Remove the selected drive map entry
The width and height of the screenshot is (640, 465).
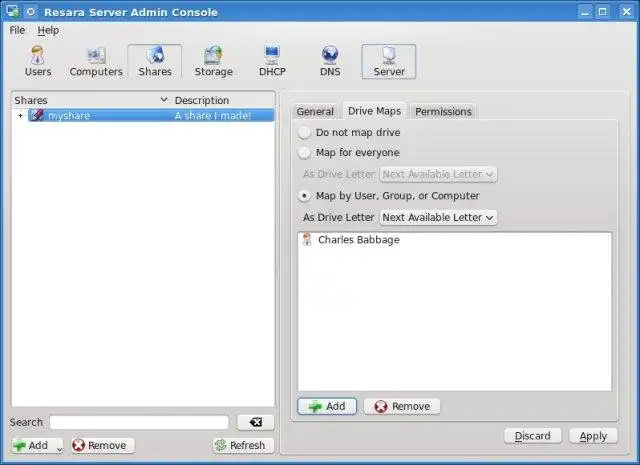(x=402, y=406)
